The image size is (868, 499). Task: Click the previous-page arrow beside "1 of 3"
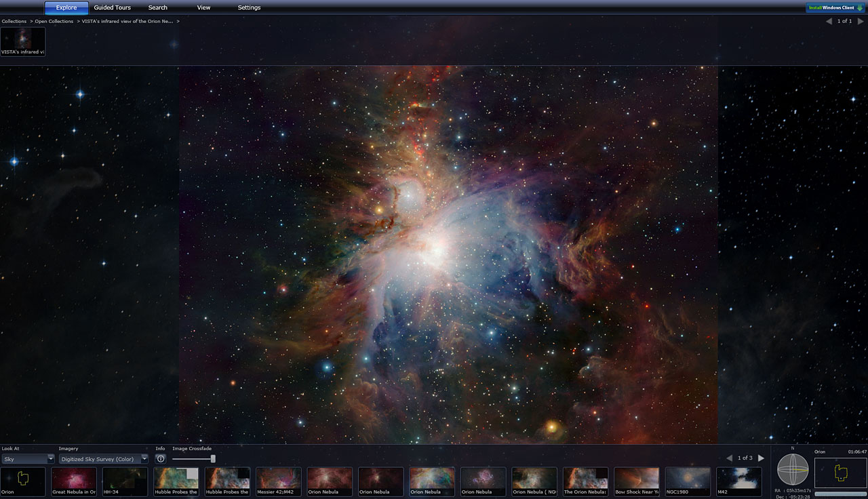click(x=730, y=458)
